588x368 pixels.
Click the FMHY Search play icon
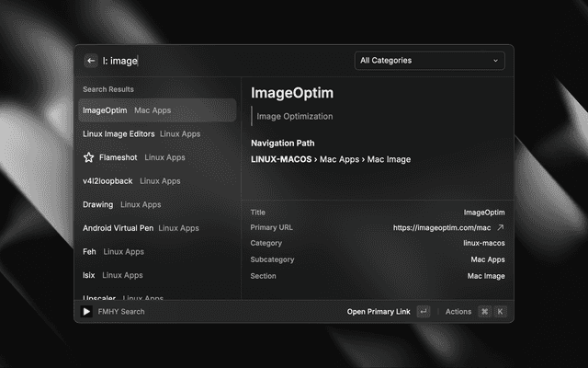point(86,311)
